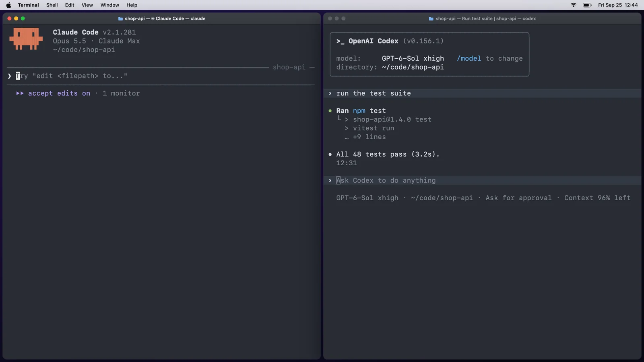Viewport: 644px width, 362px height.
Task: Click the folder icon in the Claude Code window title
Action: tap(120, 19)
